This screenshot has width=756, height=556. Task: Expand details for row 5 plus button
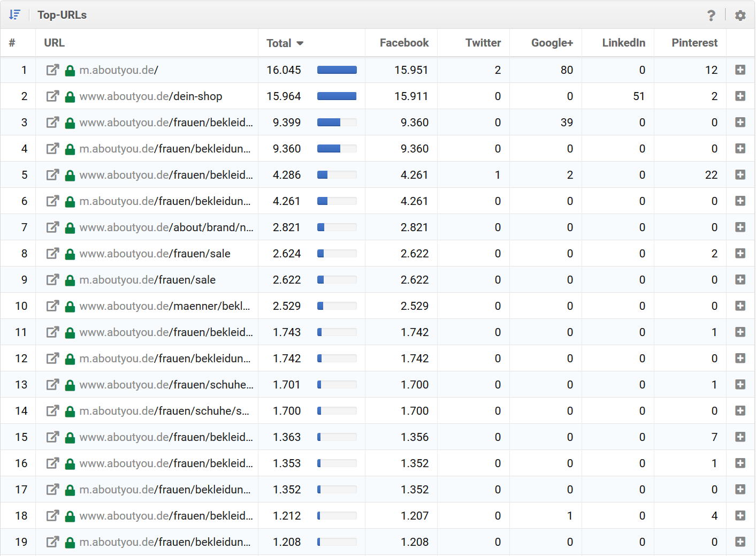click(740, 175)
